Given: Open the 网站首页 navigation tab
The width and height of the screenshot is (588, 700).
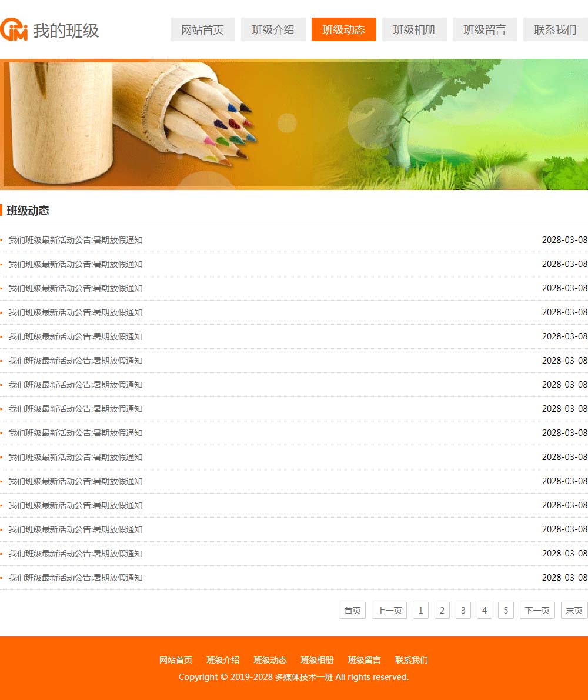Looking at the screenshot, I should pyautogui.click(x=202, y=29).
